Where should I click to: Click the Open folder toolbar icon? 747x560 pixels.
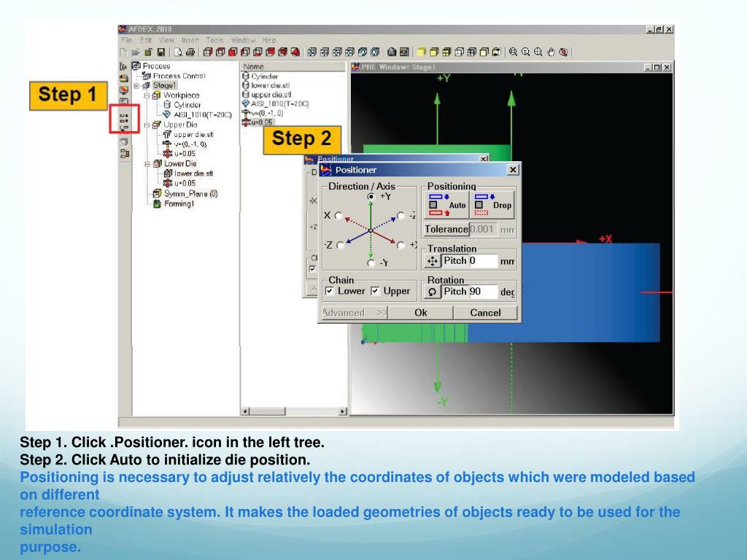[x=136, y=52]
